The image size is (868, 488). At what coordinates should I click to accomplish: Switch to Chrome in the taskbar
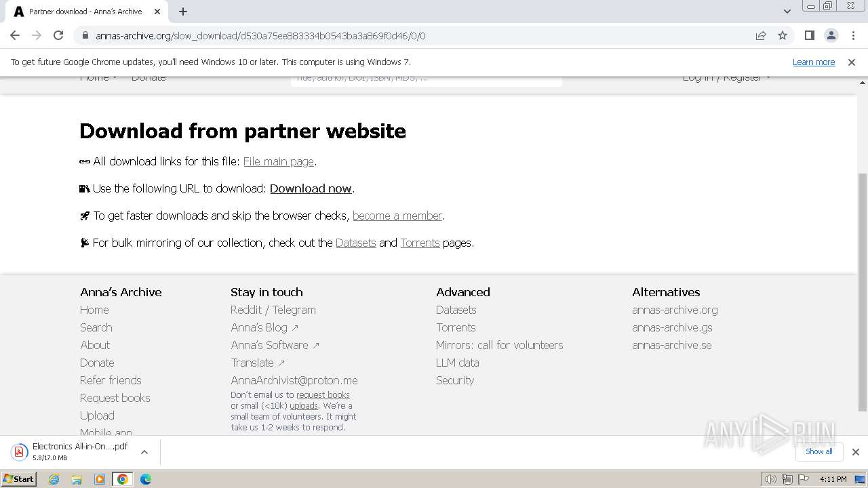pos(122,479)
